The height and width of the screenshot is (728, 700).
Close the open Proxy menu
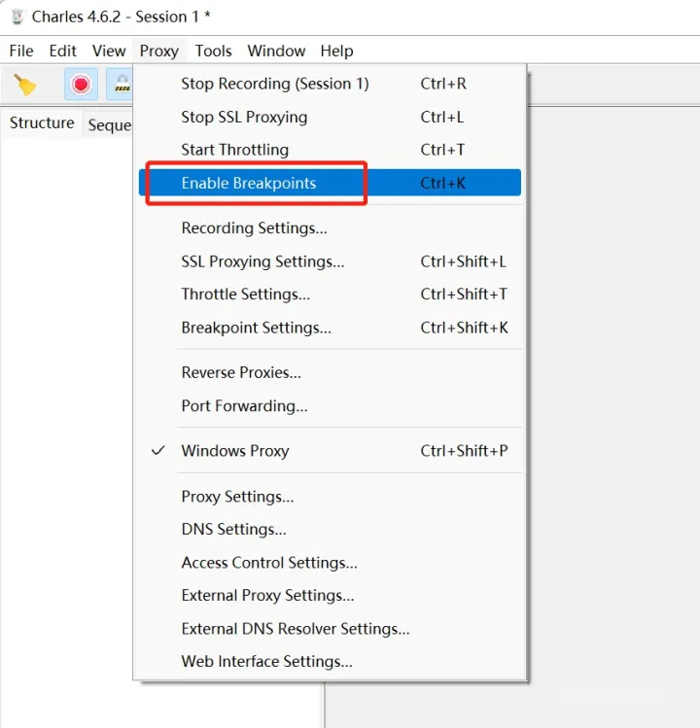point(159,51)
